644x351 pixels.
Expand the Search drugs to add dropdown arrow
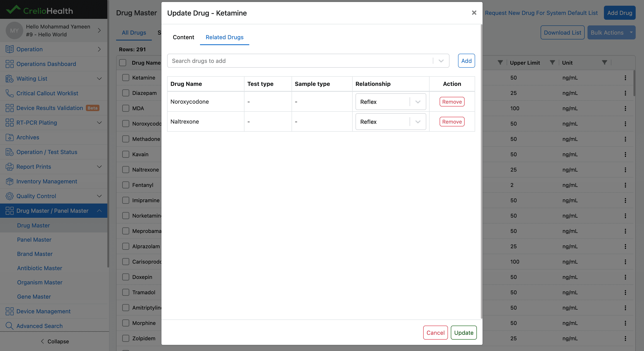pyautogui.click(x=441, y=61)
